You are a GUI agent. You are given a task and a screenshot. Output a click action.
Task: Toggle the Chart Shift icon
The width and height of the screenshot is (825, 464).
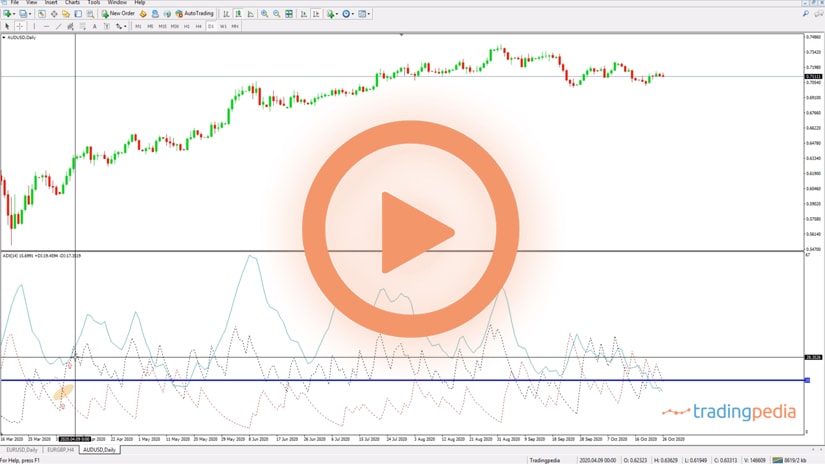(316, 14)
